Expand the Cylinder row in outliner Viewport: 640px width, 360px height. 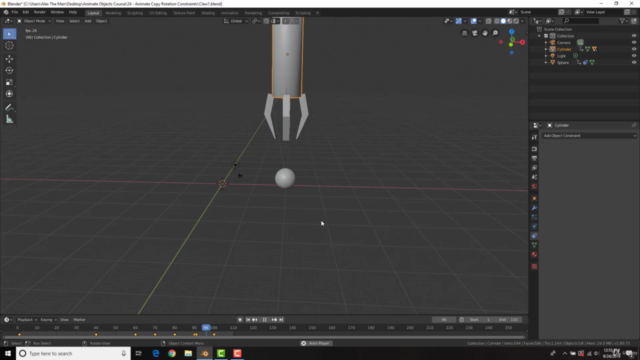[546, 49]
